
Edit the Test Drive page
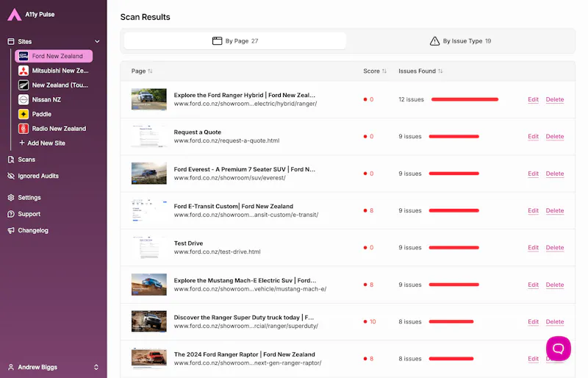pos(533,248)
